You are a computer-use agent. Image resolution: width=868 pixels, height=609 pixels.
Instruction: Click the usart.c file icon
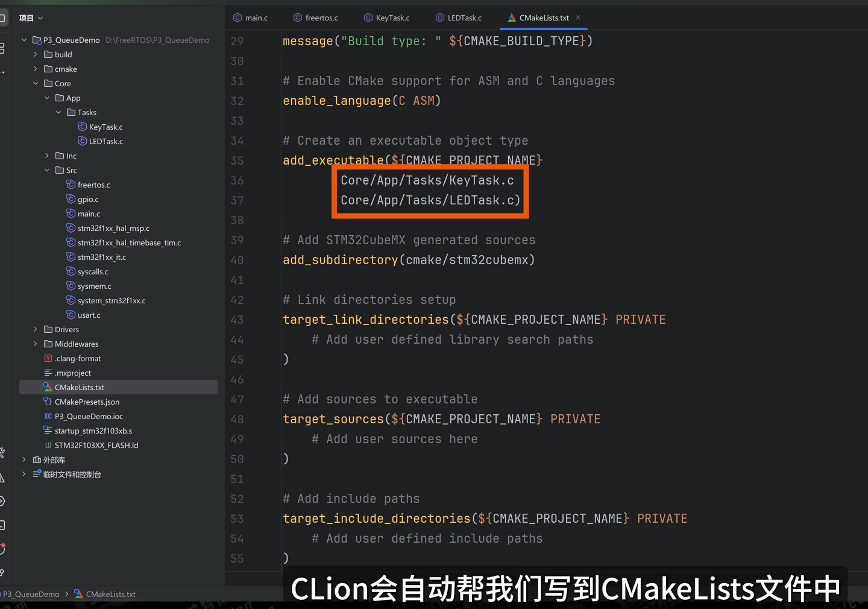coord(71,315)
